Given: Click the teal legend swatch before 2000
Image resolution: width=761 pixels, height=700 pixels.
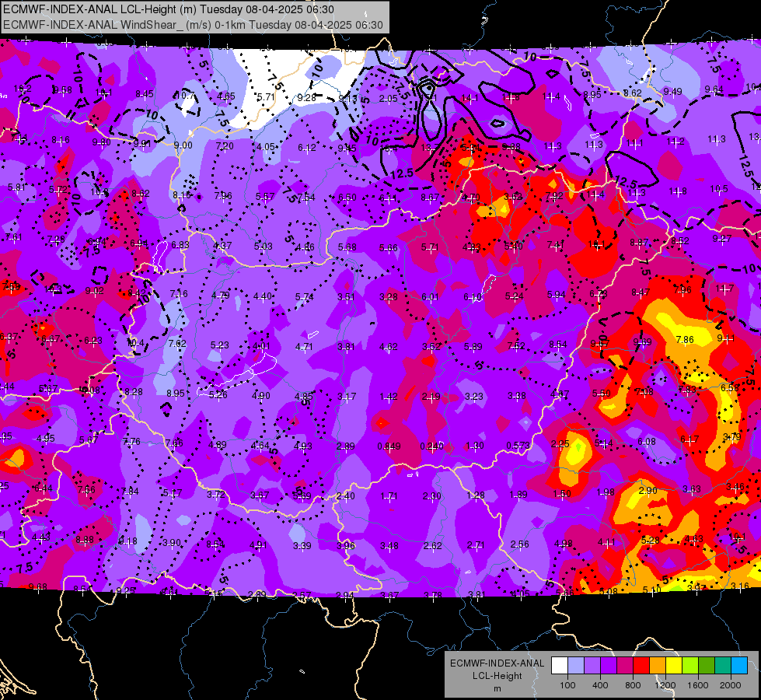Looking at the screenshot, I should point(723,666).
